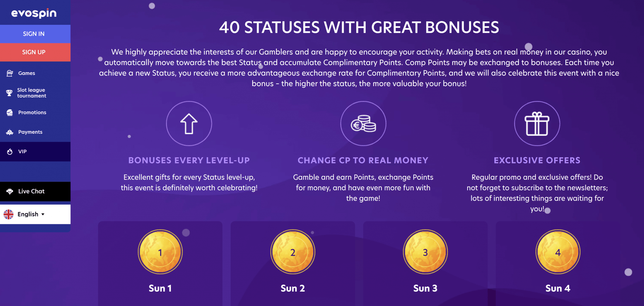Click the evospin logo
644x306 pixels.
coord(34,13)
